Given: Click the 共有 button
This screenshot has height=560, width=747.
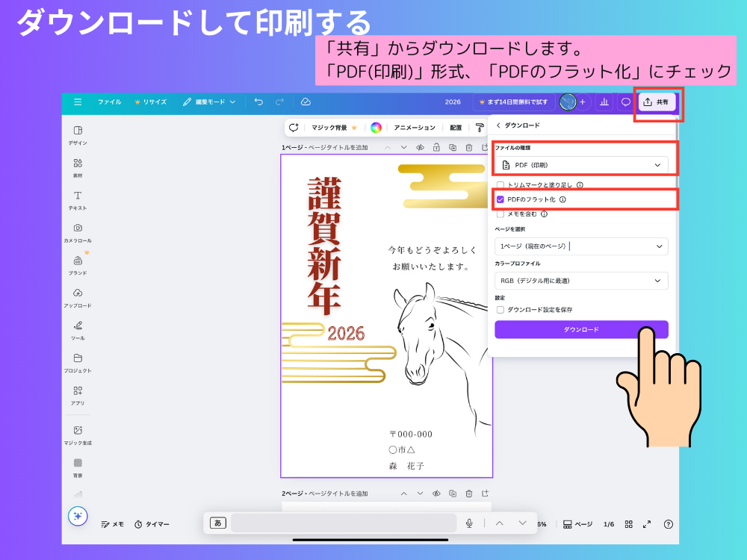Looking at the screenshot, I should click(x=658, y=103).
